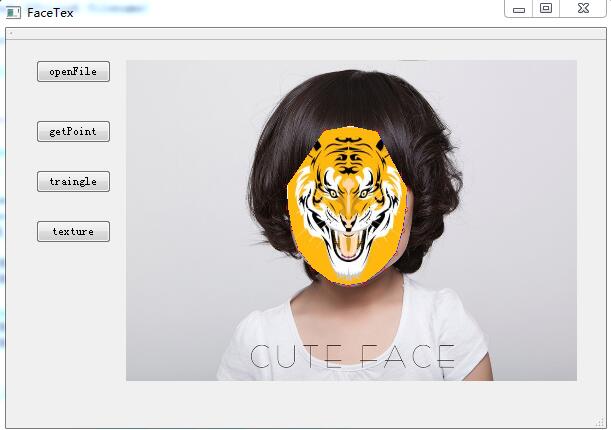This screenshot has height=430, width=611.
Task: Close the FaceTex window
Action: point(583,9)
